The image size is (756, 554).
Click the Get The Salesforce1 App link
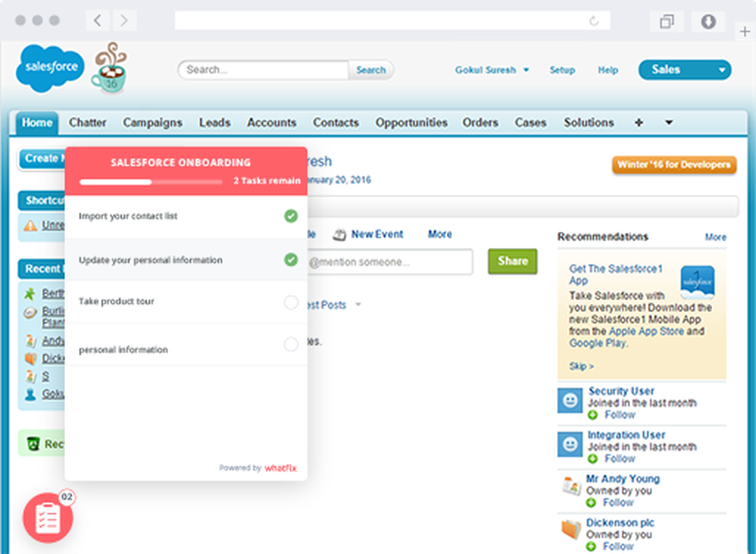pos(615,274)
